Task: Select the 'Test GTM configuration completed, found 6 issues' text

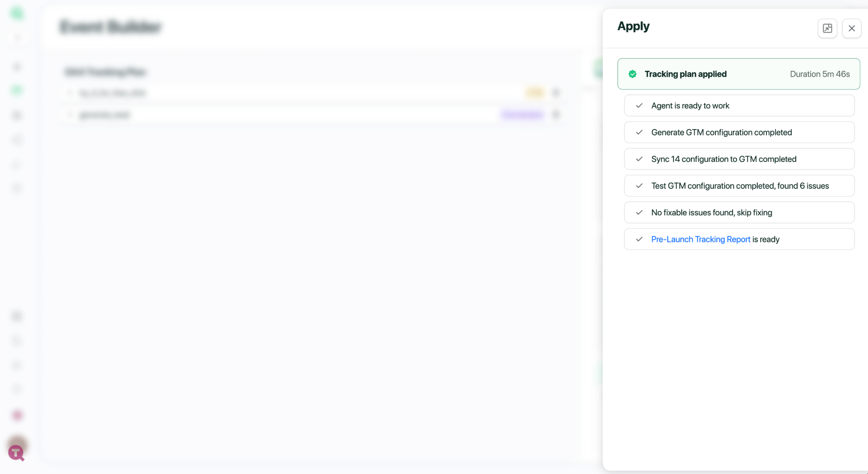Action: point(739,186)
